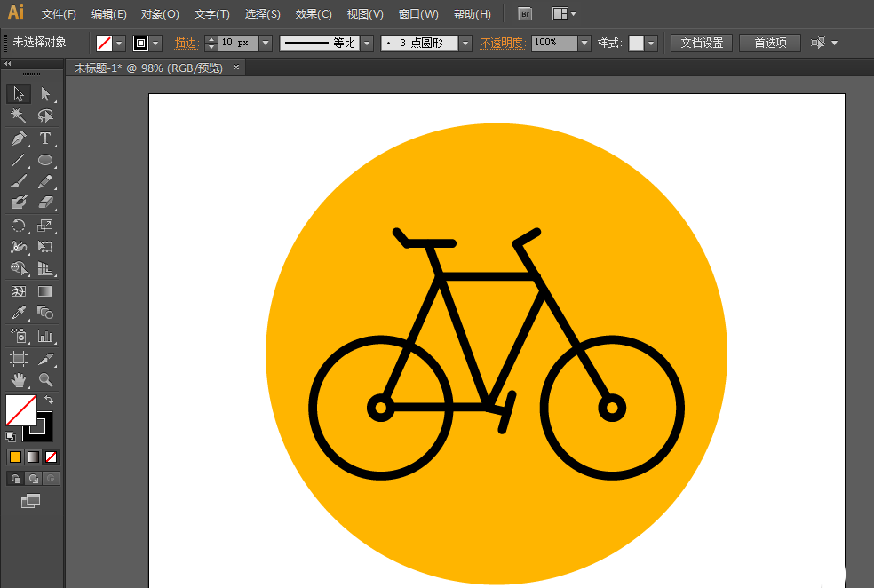Open the 效果(C) menu

point(314,14)
